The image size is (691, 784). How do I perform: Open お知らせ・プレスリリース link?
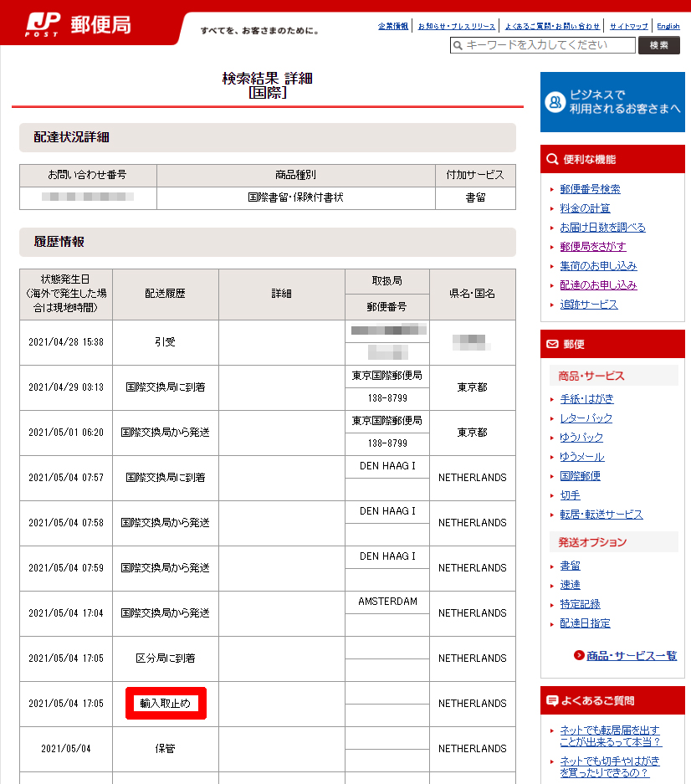456,26
